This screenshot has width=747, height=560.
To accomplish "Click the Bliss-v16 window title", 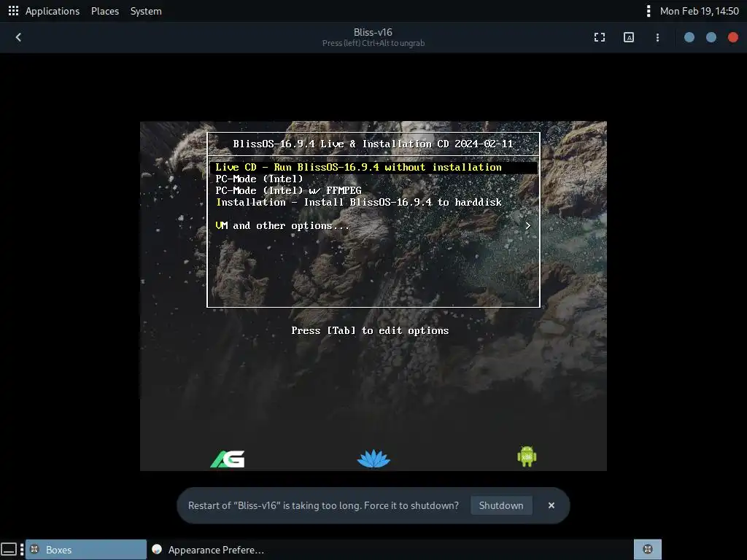I will coord(373,32).
